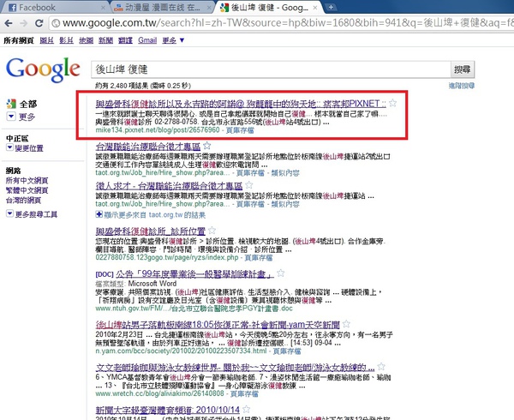Screen dimensions: 514x420
Task: Open cached page for n.yam.com result
Action: click(287, 351)
